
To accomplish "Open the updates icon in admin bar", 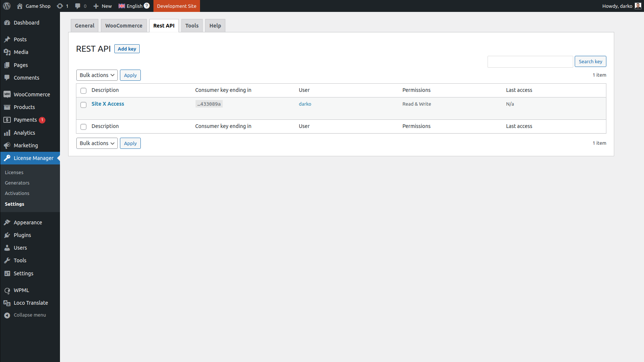I will (60, 6).
